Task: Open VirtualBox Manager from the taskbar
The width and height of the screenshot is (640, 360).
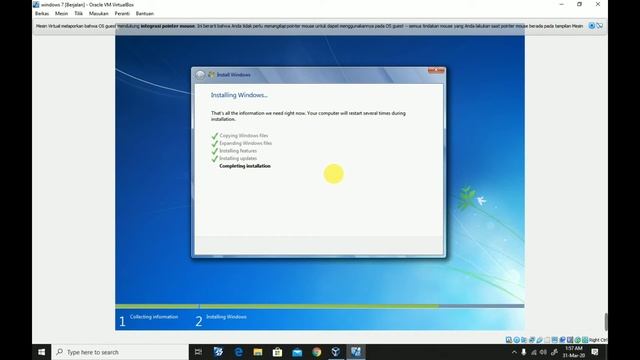Action: 336,352
